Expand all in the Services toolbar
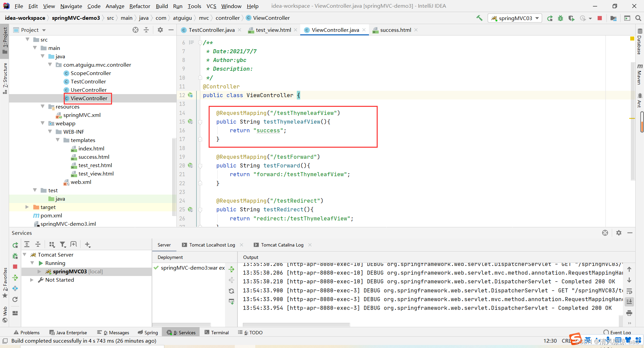This screenshot has height=348, width=644. [27, 245]
